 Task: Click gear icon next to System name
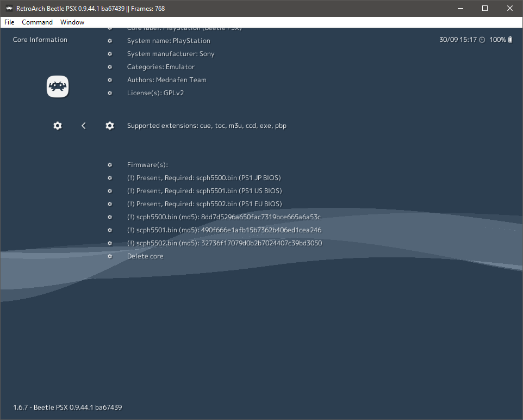tap(110, 41)
